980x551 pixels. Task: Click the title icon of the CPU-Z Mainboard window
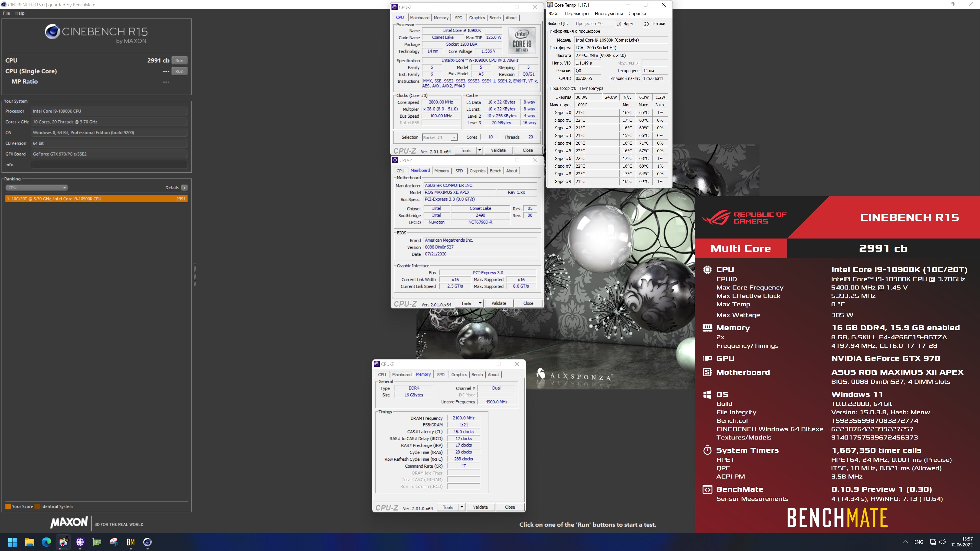click(395, 160)
